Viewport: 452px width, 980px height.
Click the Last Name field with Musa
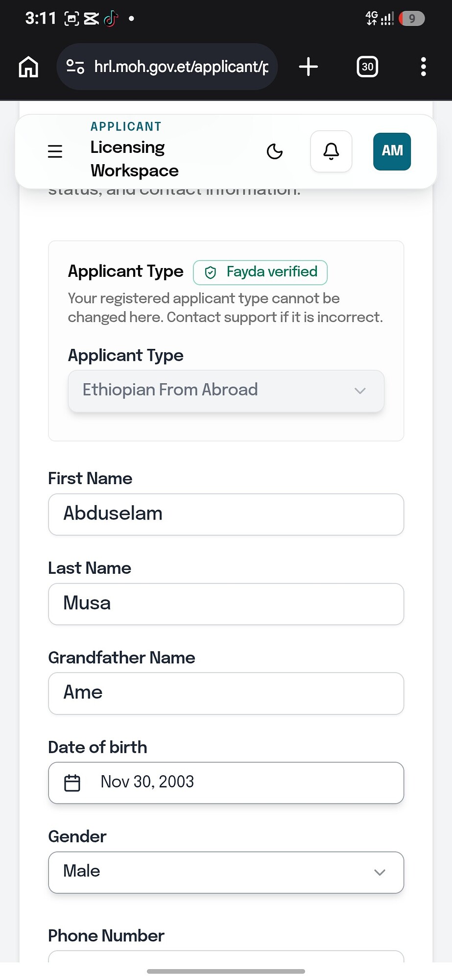click(226, 604)
